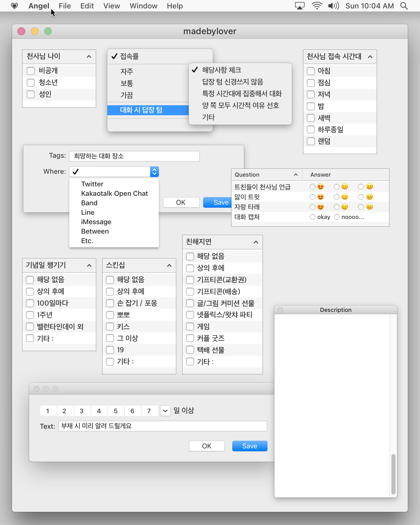Image resolution: width=420 pixels, height=525 pixels.
Task: Tick 19 checkbox in 스킨십 list
Action: 110,350
